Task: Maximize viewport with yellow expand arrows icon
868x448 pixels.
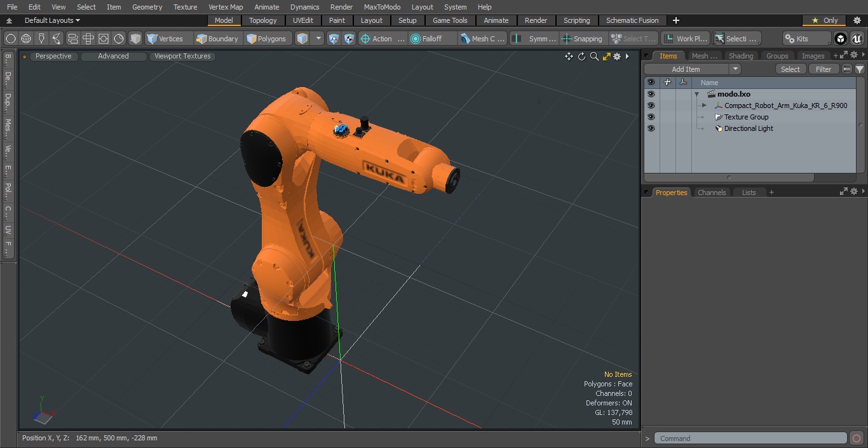Action: (606, 57)
